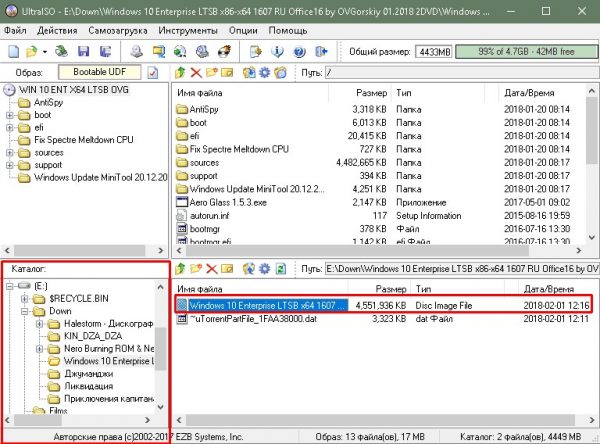
Task: Open the Опции menu
Action: click(243, 30)
